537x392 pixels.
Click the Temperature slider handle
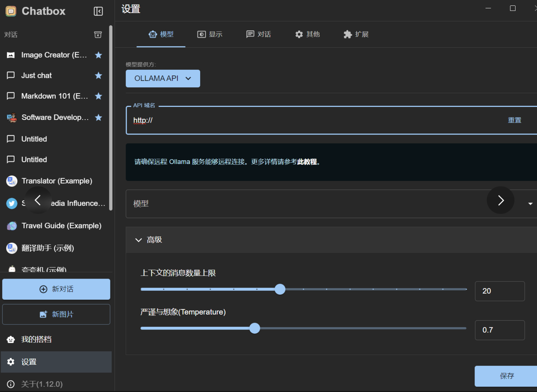(254, 328)
